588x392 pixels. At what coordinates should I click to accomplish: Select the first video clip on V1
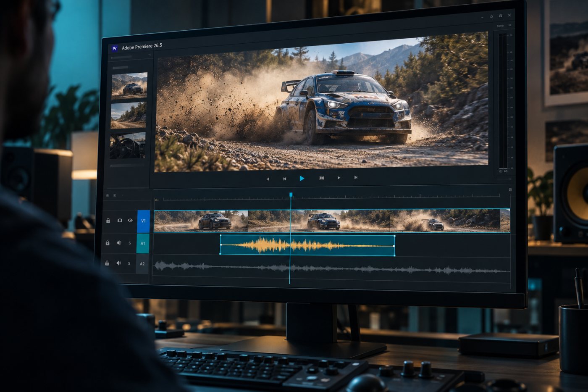click(201, 221)
